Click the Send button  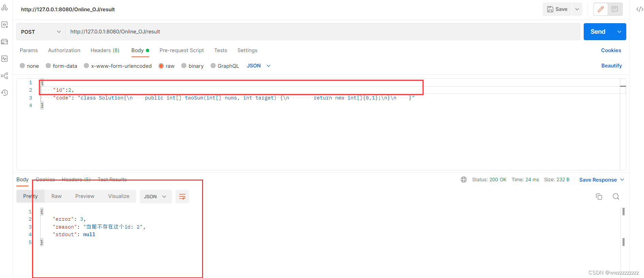[598, 32]
